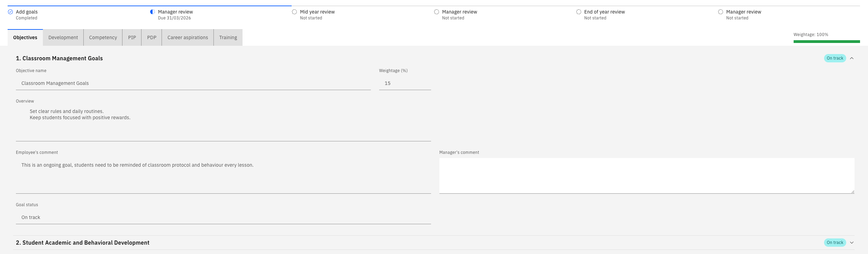Image resolution: width=868 pixels, height=254 pixels.
Task: Click the half-filled Manager review due icon
Action: pyautogui.click(x=153, y=12)
